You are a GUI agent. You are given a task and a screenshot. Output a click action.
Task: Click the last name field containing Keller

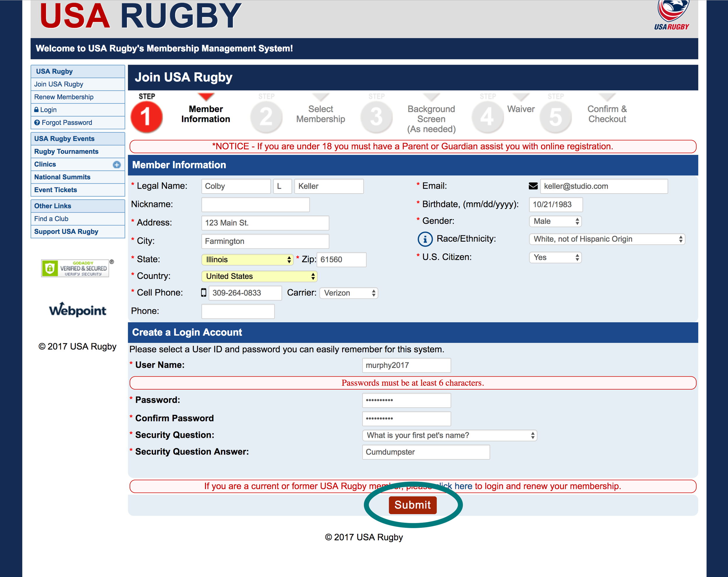pos(329,186)
